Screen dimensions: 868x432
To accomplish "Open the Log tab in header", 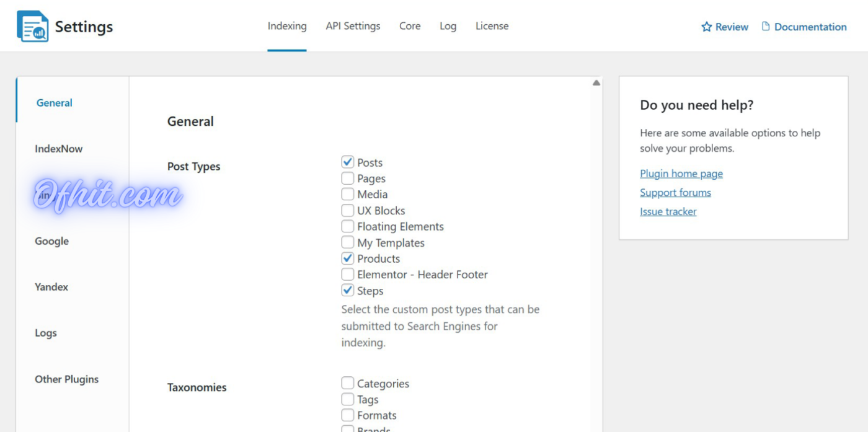I will [x=448, y=26].
